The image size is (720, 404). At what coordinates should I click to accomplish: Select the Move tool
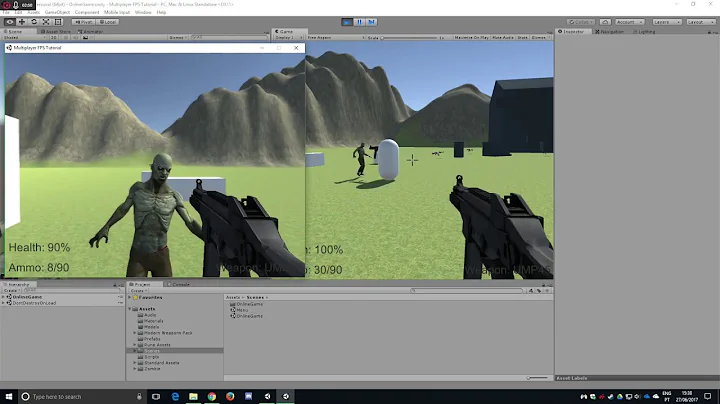pos(22,22)
